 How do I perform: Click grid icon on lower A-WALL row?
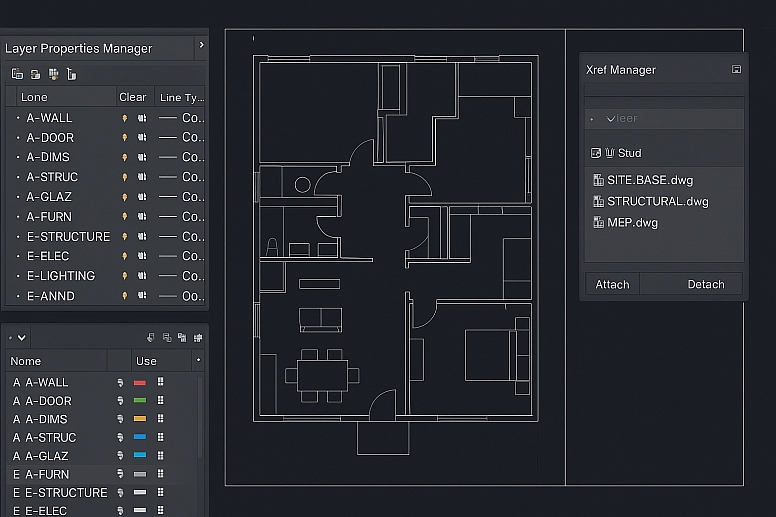point(160,382)
